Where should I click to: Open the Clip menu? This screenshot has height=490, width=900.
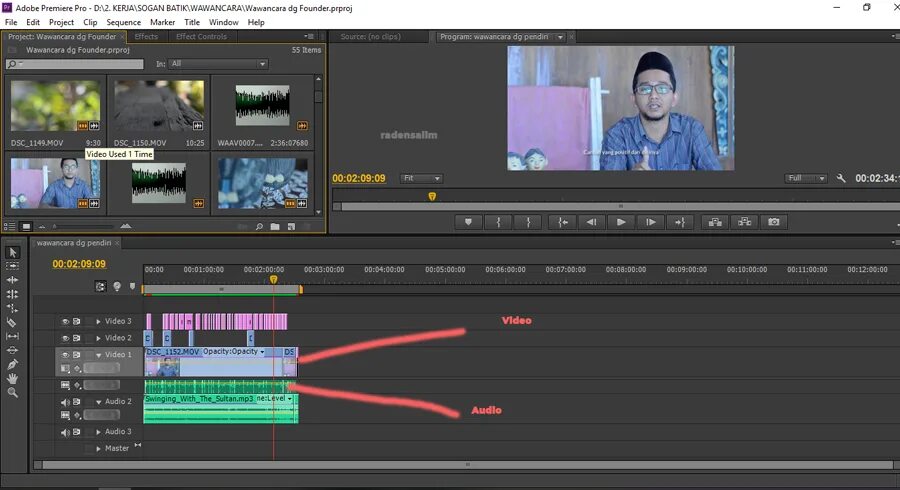[x=90, y=22]
